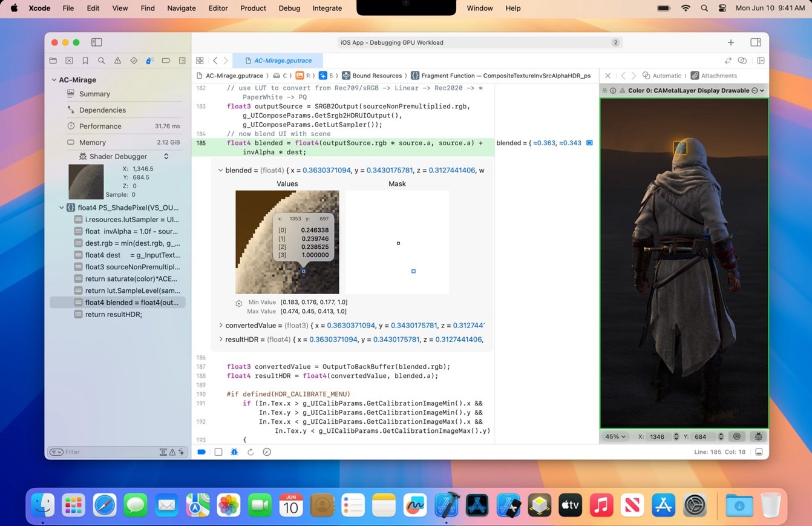Open the Shader Debugger stepper popup

(x=166, y=156)
